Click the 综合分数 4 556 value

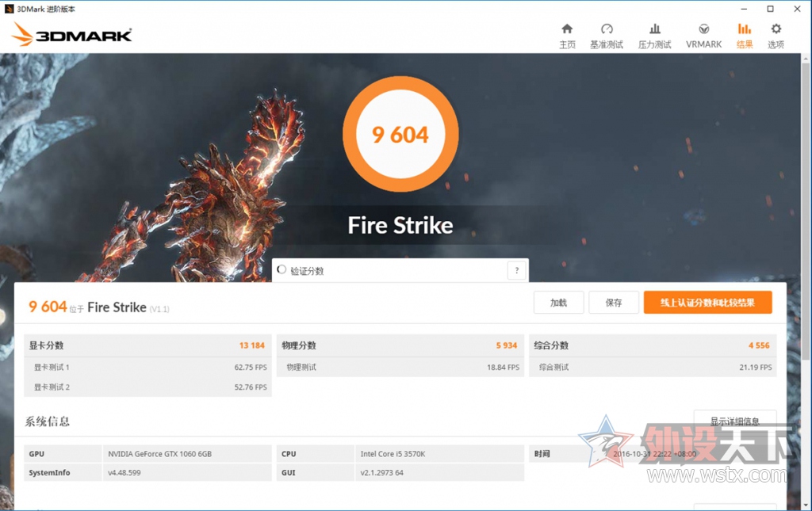pos(759,345)
